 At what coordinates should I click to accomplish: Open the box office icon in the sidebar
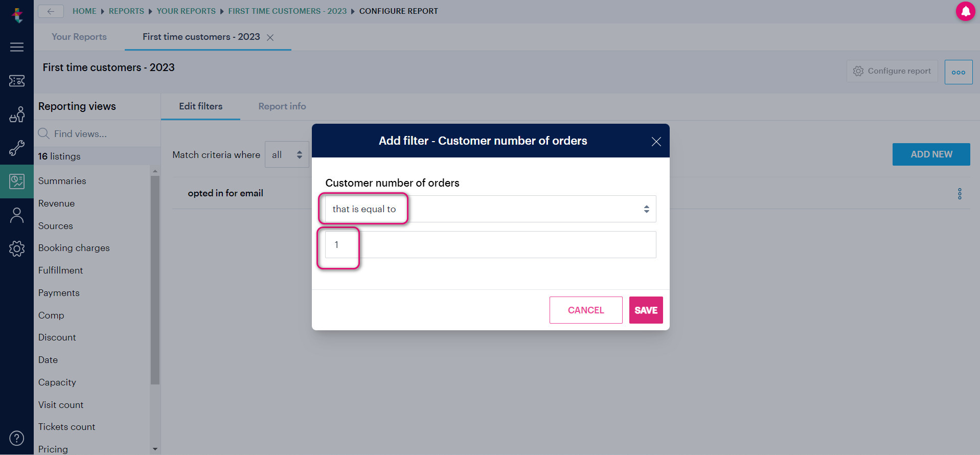(x=17, y=113)
